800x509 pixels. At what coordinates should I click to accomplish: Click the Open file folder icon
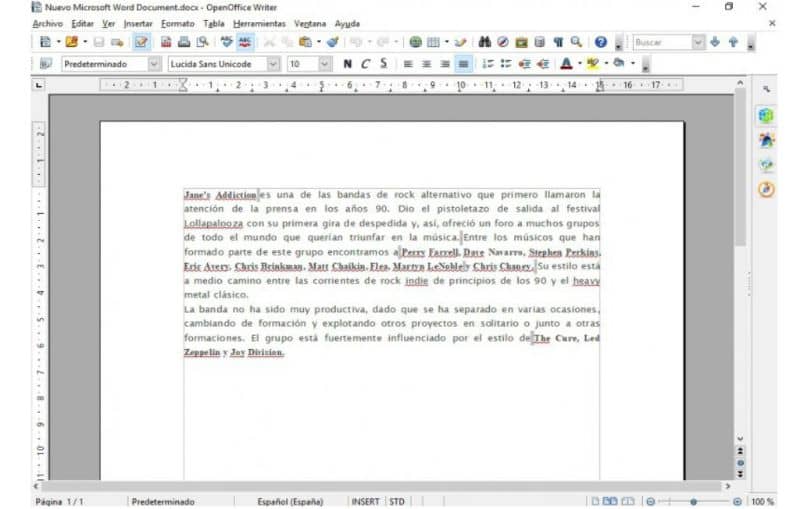[x=71, y=42]
